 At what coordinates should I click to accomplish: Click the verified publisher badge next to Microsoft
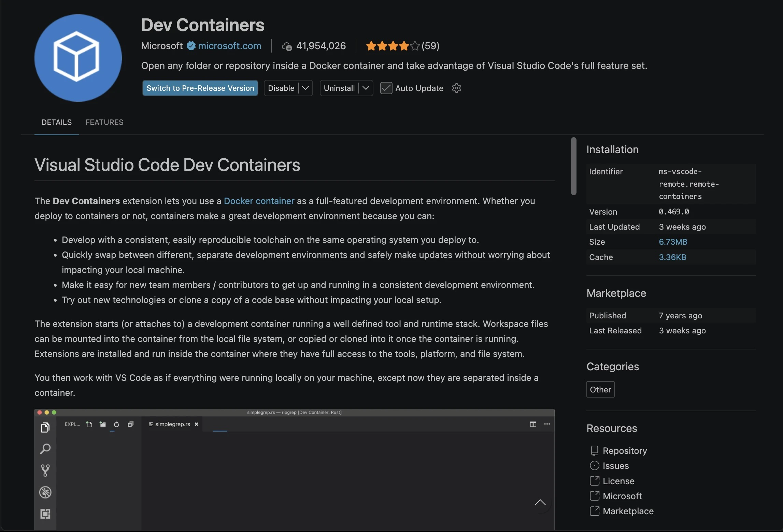191,46
